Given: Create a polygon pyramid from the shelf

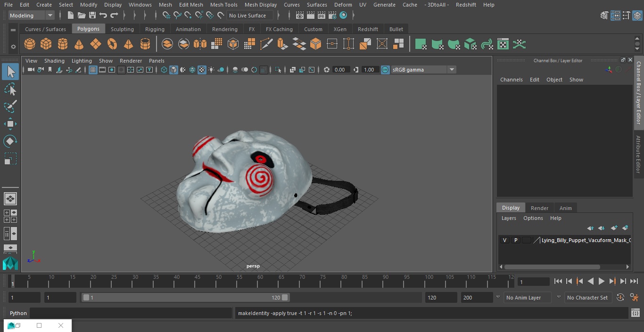Looking at the screenshot, I should [128, 44].
